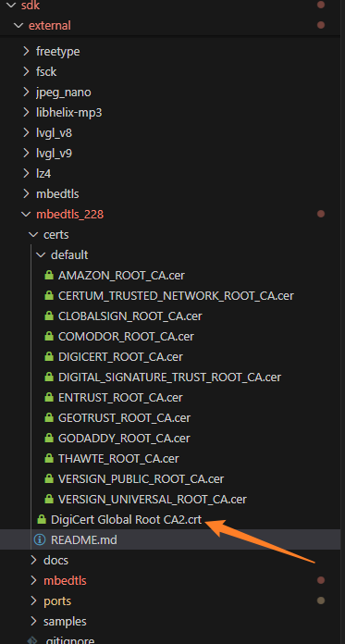The height and width of the screenshot is (644, 345).
Task: Open ENTRUST_ROOT_CA.cer file
Action: coord(120,398)
